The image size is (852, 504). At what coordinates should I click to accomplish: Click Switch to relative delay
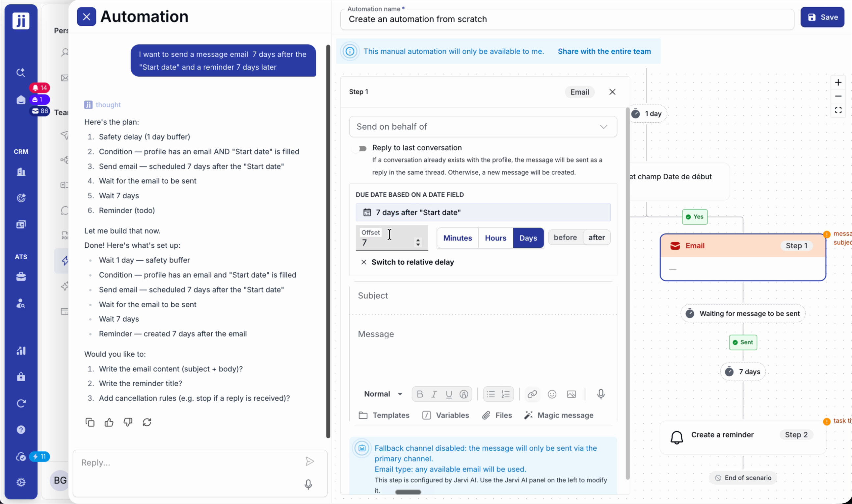407,262
